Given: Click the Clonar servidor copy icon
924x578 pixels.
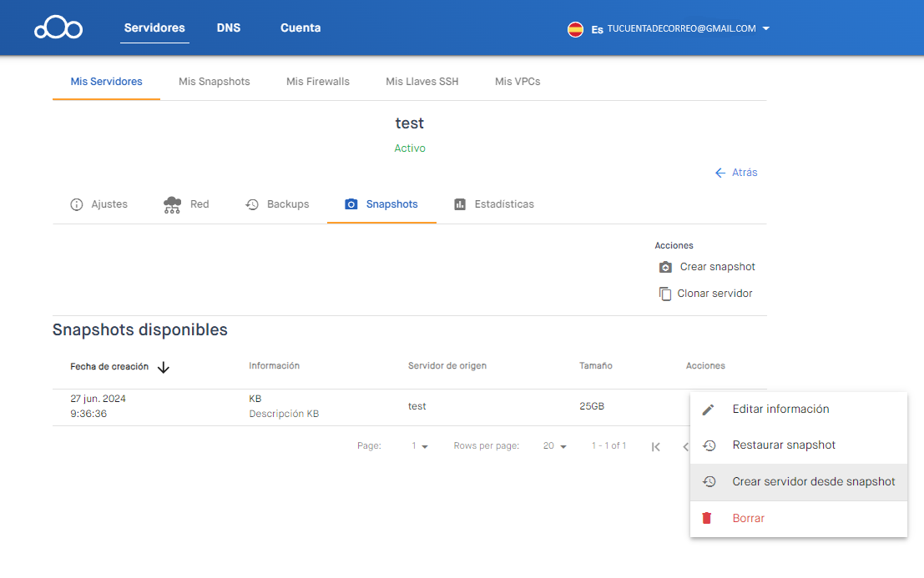Looking at the screenshot, I should tap(665, 293).
